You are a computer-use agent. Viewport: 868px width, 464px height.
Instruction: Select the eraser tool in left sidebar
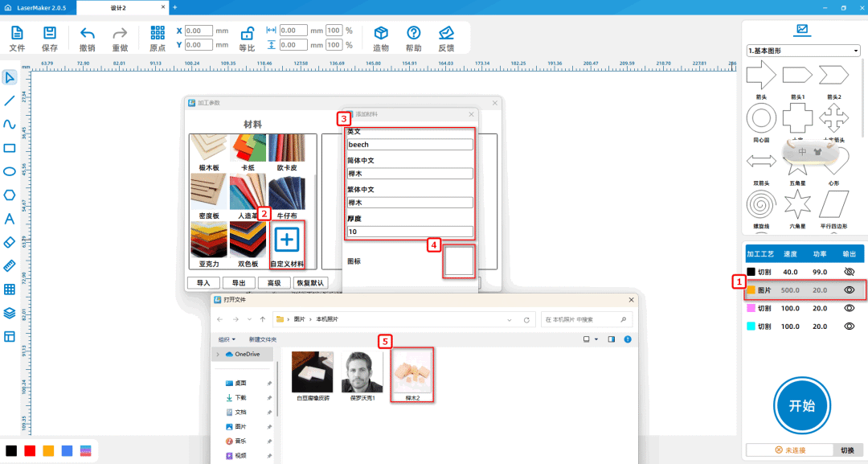tap(10, 242)
